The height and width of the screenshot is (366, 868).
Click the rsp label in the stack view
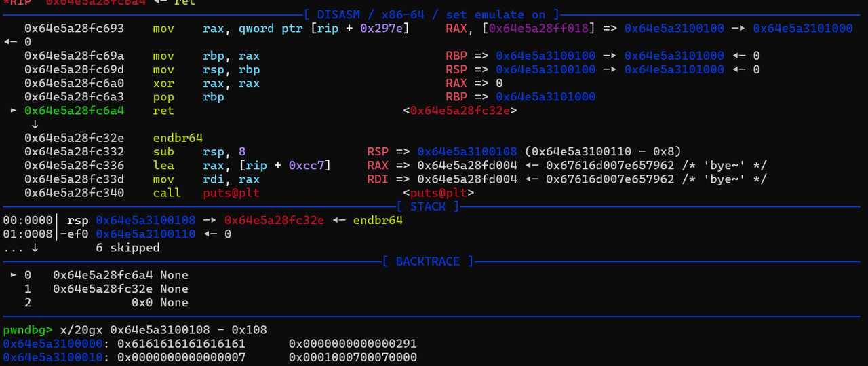point(78,221)
